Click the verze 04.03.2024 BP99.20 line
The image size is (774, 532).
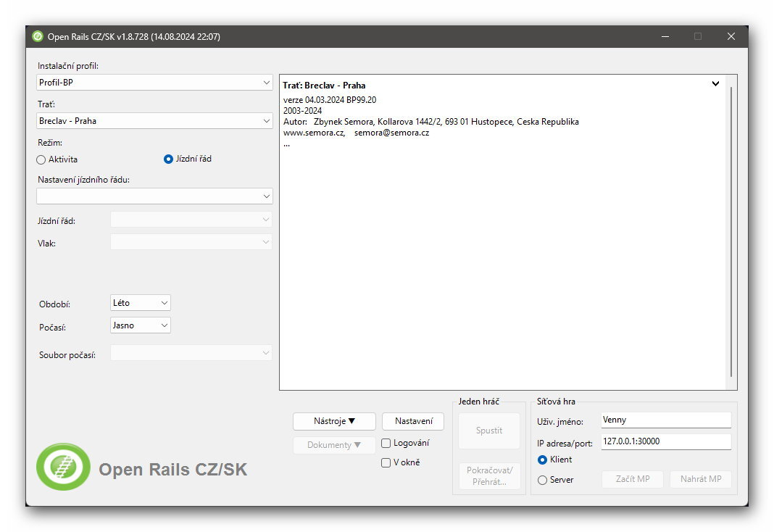(x=330, y=100)
